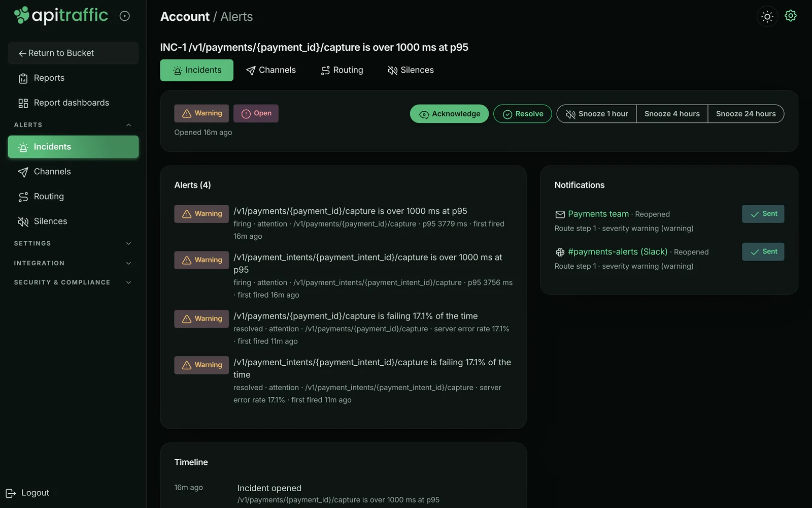Click Logout in the sidebar

point(27,493)
